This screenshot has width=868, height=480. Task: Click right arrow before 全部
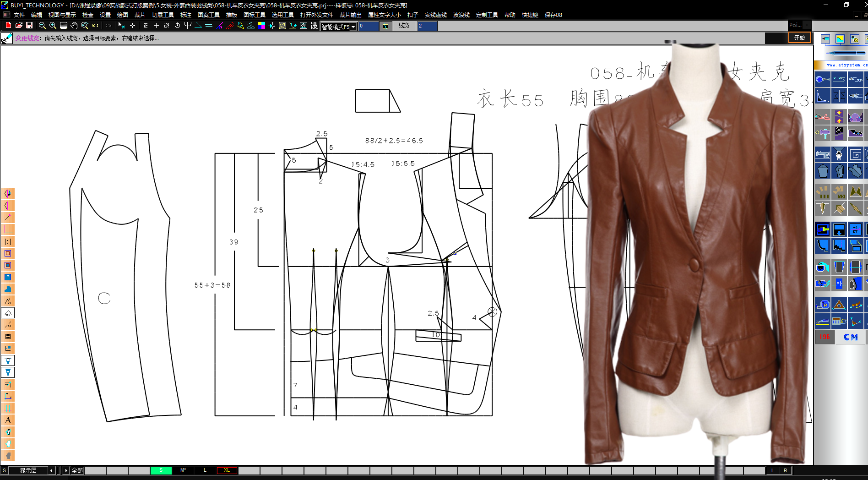point(66,470)
